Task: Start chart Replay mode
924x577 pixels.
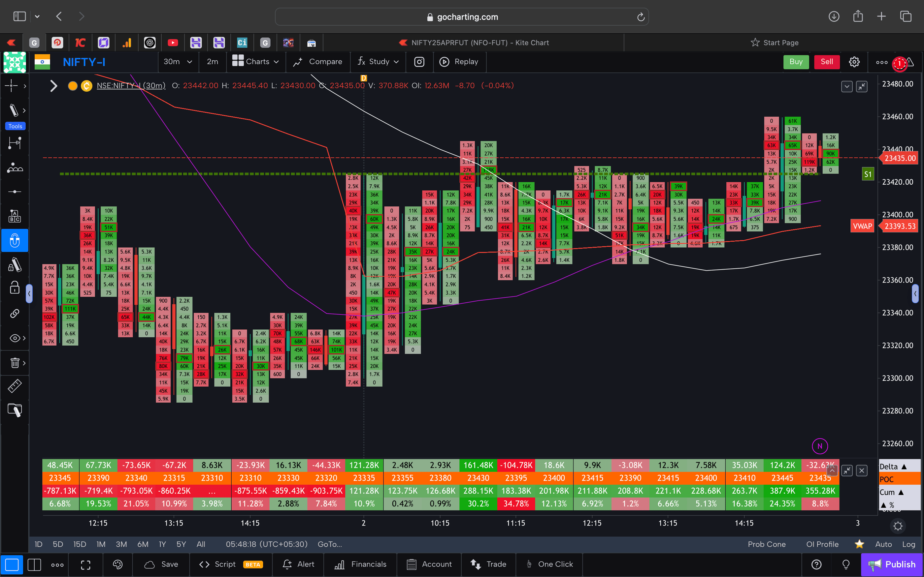Action: point(459,61)
